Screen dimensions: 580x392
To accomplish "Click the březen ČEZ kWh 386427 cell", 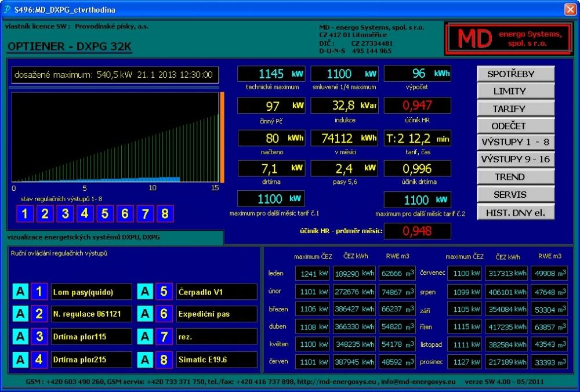I will 354,309.
